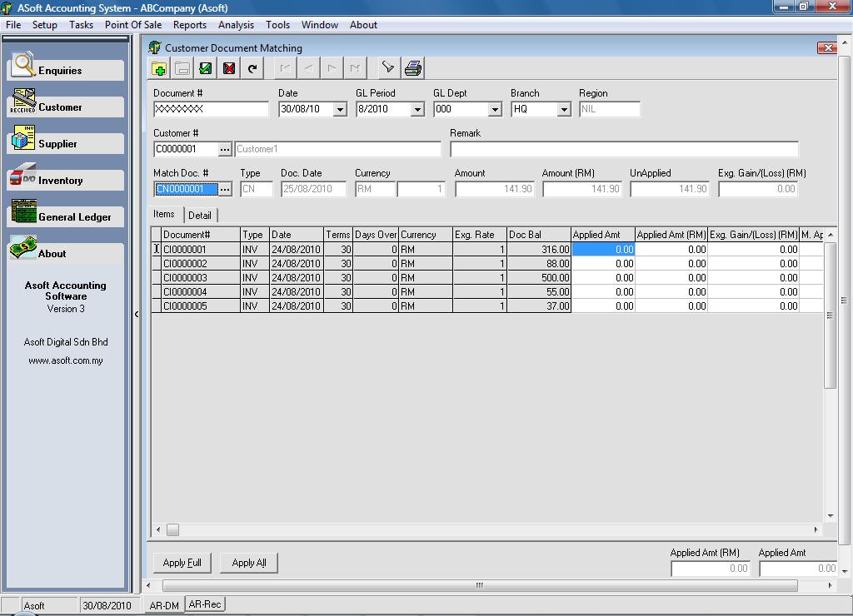Click the Days Over column header
The width and height of the screenshot is (853, 616).
[376, 235]
